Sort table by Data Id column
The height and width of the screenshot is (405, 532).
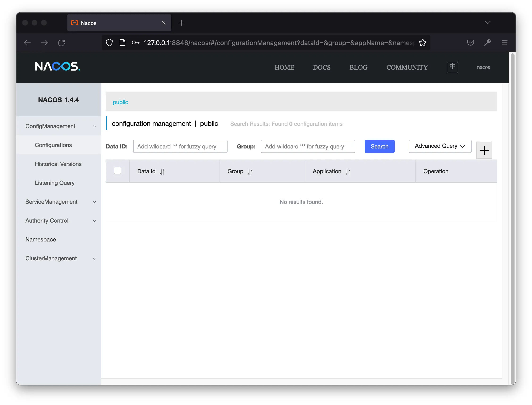162,172
